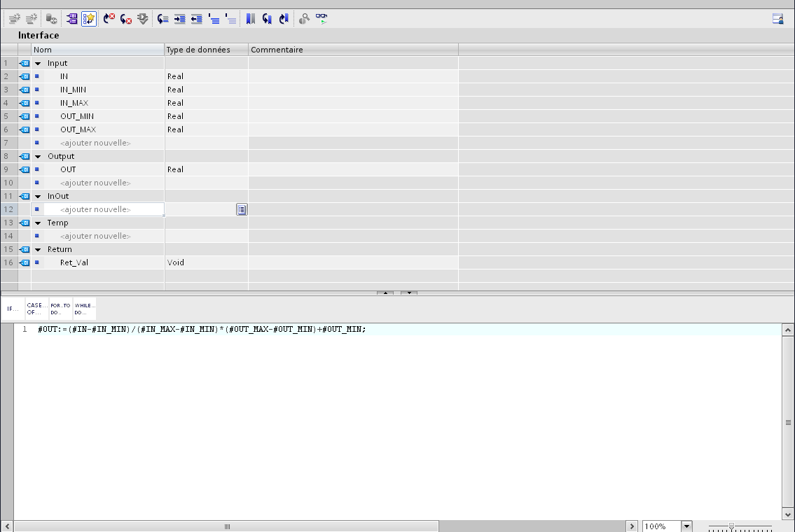Toggle absolute/symbolic operands tag icon
This screenshot has width=795, height=532.
[x=72, y=19]
